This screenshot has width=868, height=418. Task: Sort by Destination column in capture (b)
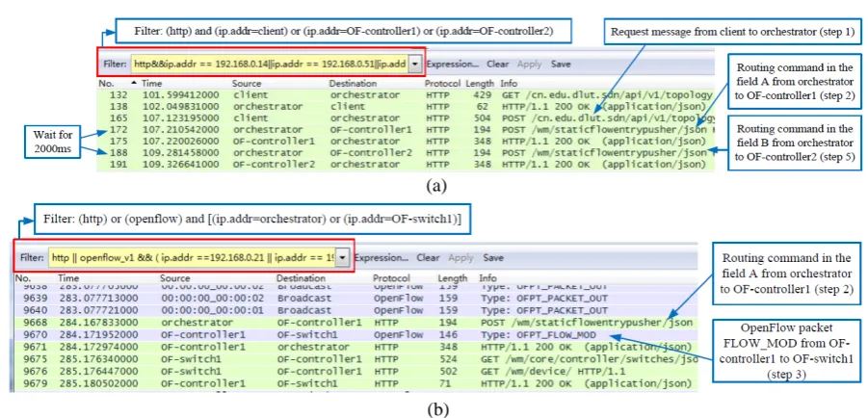pyautogui.click(x=302, y=278)
